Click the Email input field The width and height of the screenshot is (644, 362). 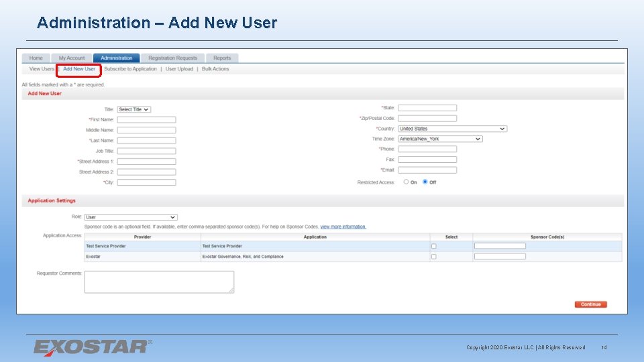click(x=427, y=170)
